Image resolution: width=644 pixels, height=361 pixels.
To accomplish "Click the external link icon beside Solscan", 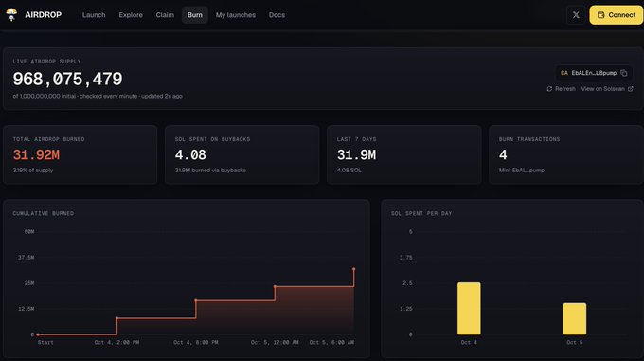I will click(x=631, y=89).
